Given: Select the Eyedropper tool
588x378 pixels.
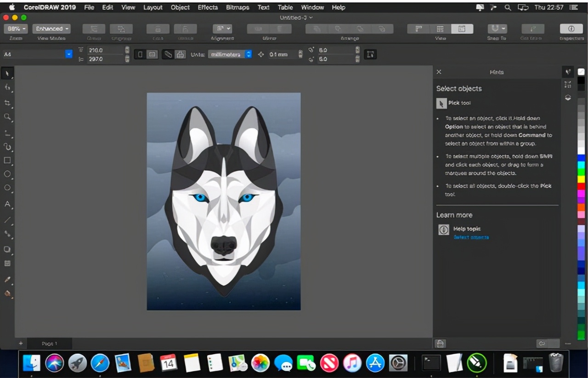Looking at the screenshot, I should tap(7, 280).
